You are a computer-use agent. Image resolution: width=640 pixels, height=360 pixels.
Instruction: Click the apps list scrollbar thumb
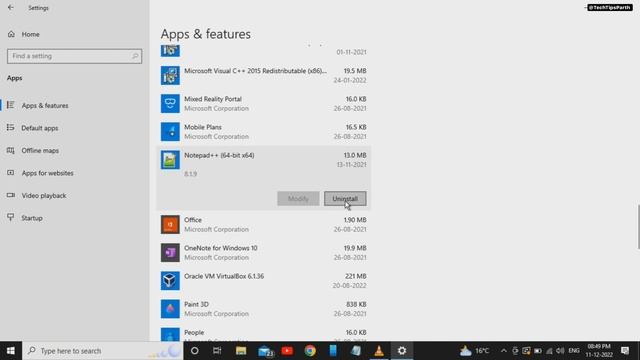[638, 227]
